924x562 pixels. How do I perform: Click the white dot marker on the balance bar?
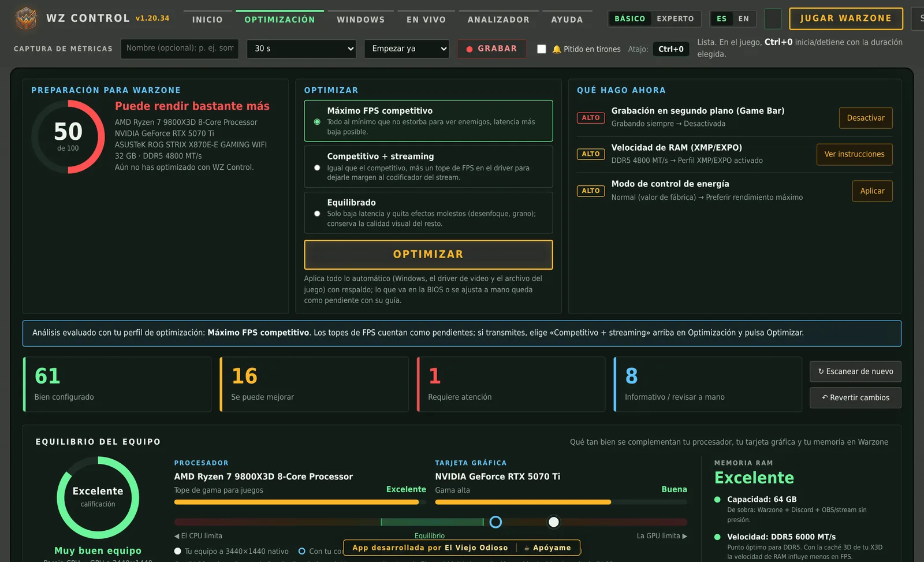tap(554, 522)
